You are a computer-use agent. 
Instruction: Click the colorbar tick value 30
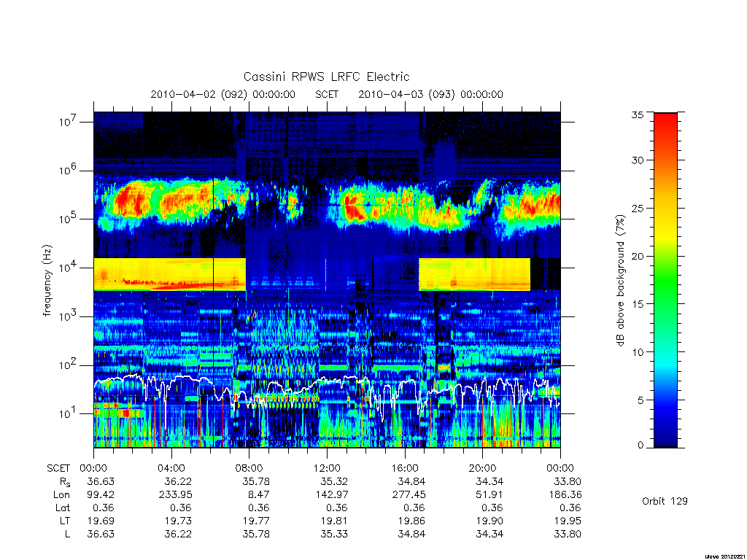(x=638, y=160)
